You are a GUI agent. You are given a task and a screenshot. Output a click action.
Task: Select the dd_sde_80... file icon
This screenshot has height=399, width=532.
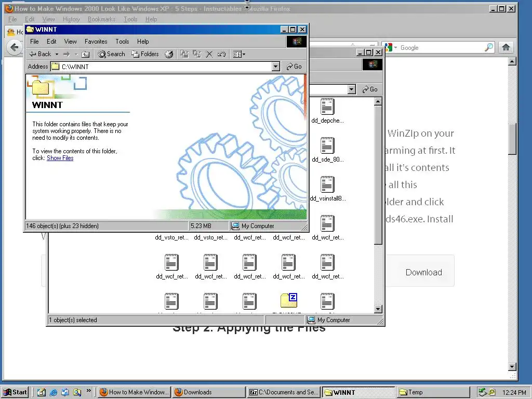tap(327, 145)
